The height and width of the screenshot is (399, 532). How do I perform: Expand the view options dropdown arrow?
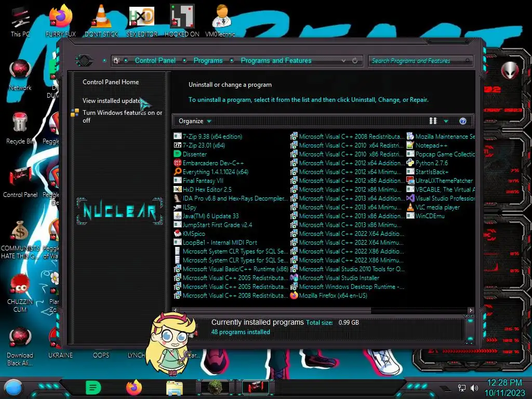pyautogui.click(x=446, y=121)
